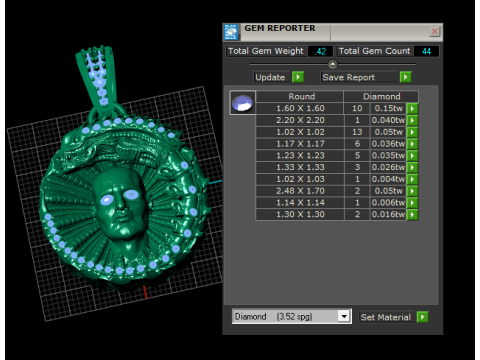Open the Diamond (3.52 spg) material dropdown
The image size is (480, 360).
(x=344, y=316)
